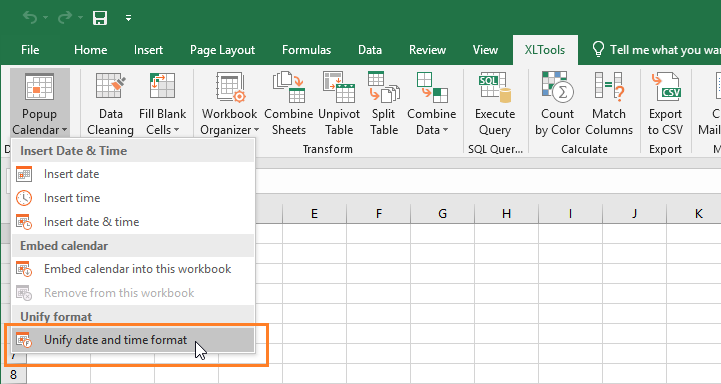Choose Insert time menu entry
Screen dimensions: 721x384
(133, 198)
